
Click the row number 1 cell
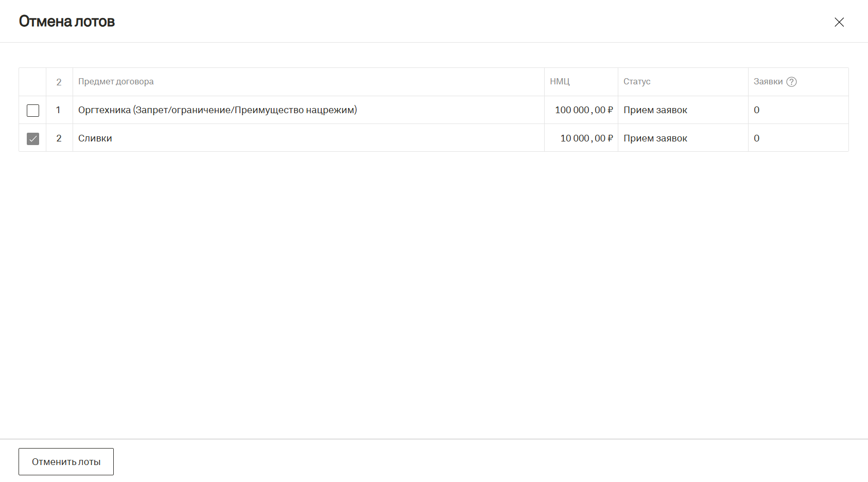[x=59, y=110]
